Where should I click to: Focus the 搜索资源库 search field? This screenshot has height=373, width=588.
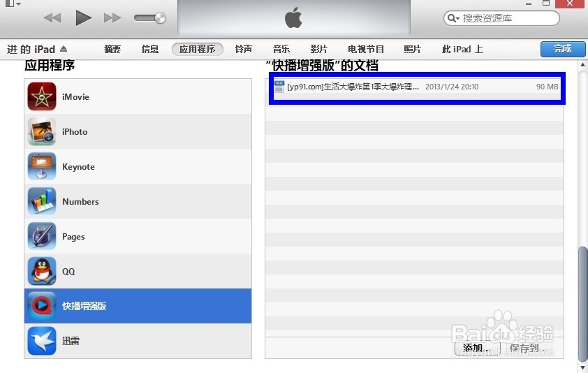point(501,18)
